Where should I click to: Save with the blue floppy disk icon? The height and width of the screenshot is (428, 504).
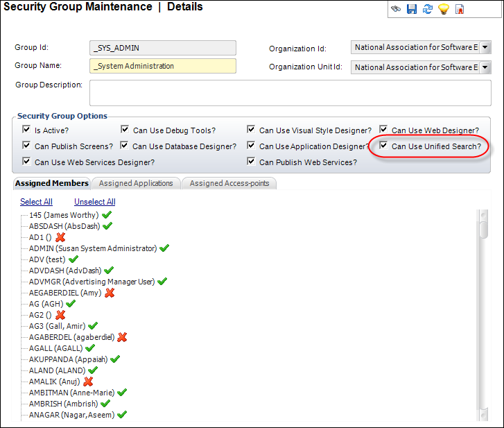[412, 9]
